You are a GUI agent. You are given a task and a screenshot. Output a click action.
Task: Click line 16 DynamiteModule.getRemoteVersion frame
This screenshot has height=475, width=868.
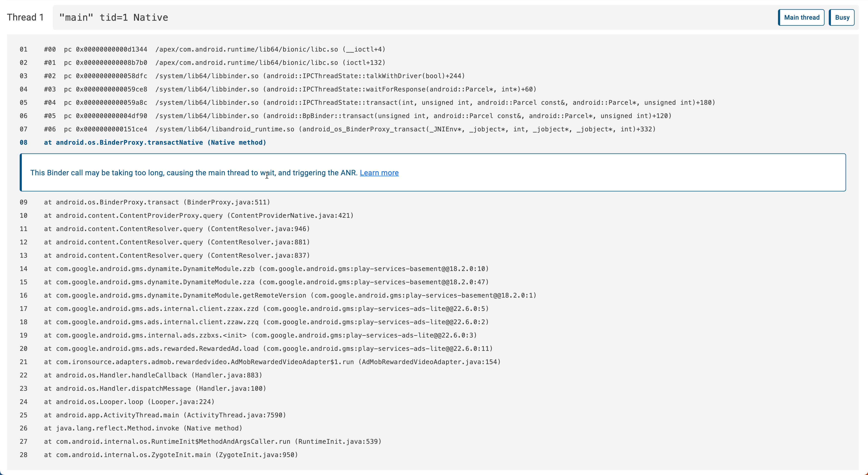click(290, 295)
